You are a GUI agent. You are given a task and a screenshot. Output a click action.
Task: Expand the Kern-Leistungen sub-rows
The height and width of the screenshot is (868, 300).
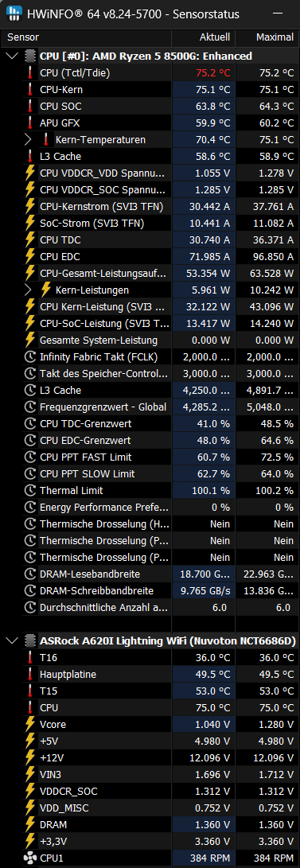28,290
